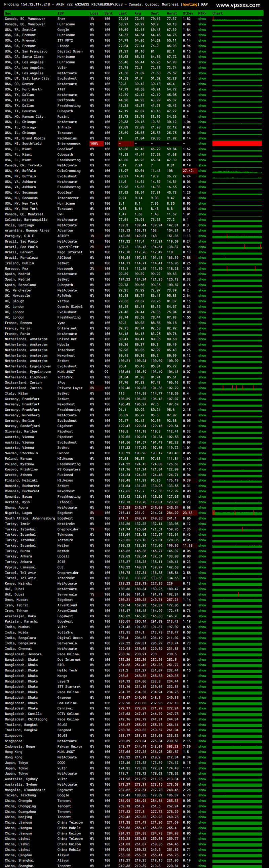
Task: Click the 11.38 StDev cell for Istanbul Netlen
Action: (x=190, y=545)
